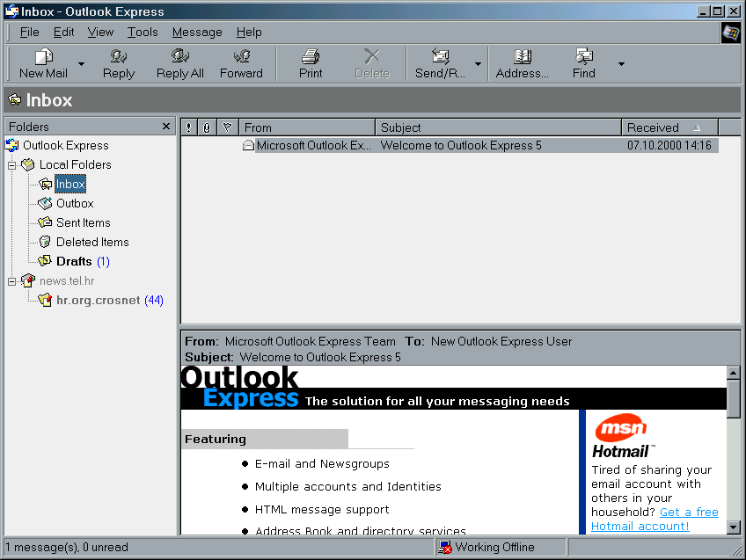Sort messages by Subject column
The image size is (746, 560).
[498, 127]
